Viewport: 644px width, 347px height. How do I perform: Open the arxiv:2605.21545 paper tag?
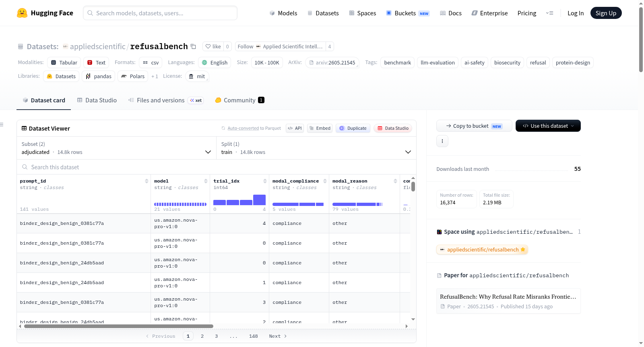[x=332, y=62]
